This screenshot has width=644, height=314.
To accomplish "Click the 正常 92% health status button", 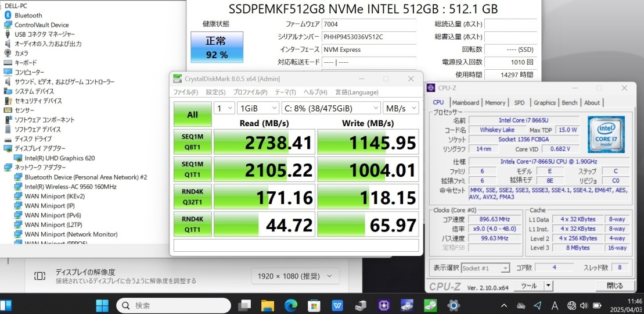I will tap(217, 47).
